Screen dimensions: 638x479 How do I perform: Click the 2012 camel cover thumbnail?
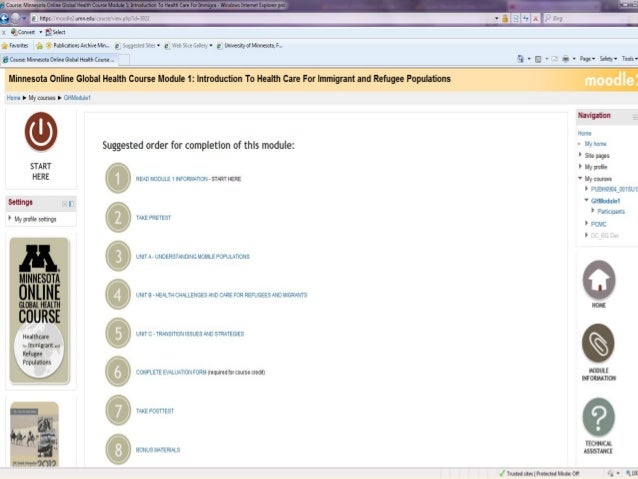35,434
